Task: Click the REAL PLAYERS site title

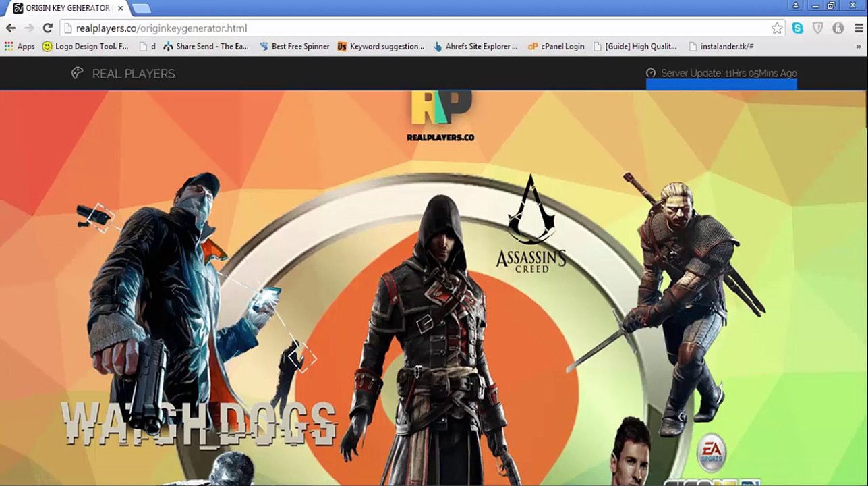Action: tap(134, 74)
